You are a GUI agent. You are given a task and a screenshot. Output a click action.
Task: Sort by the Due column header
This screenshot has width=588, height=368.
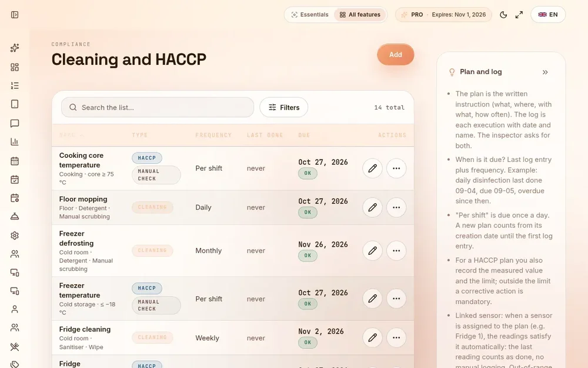click(304, 135)
